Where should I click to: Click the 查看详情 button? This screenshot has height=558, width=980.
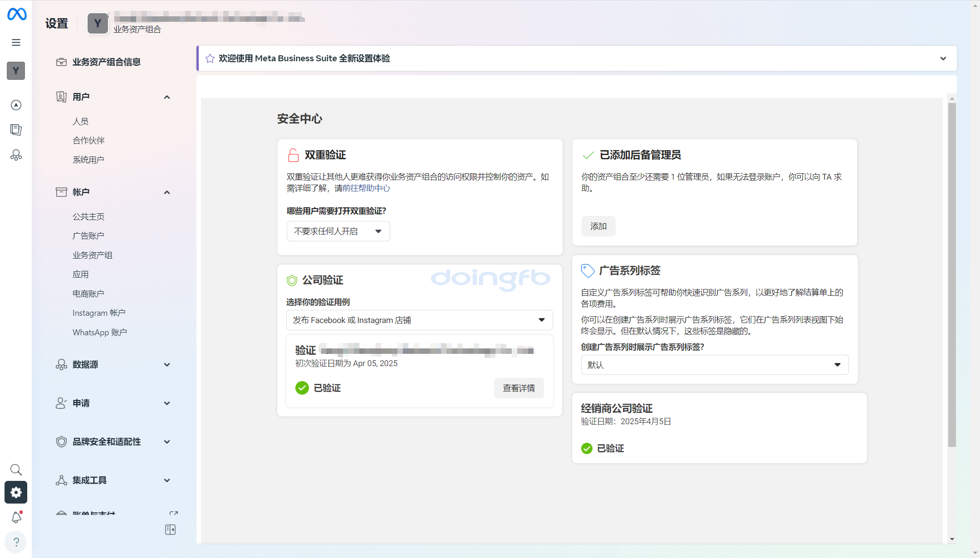click(519, 388)
